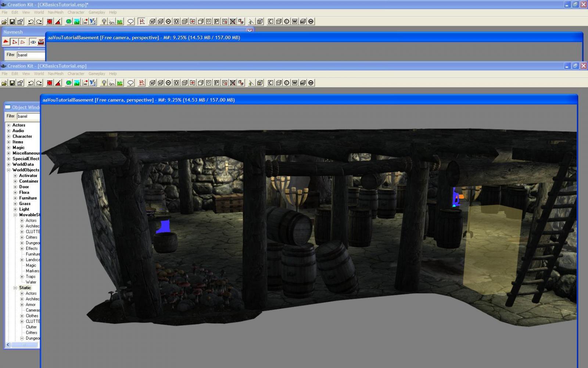The width and height of the screenshot is (588, 368).
Task: Select Markers in the object tree
Action: pos(32,271)
